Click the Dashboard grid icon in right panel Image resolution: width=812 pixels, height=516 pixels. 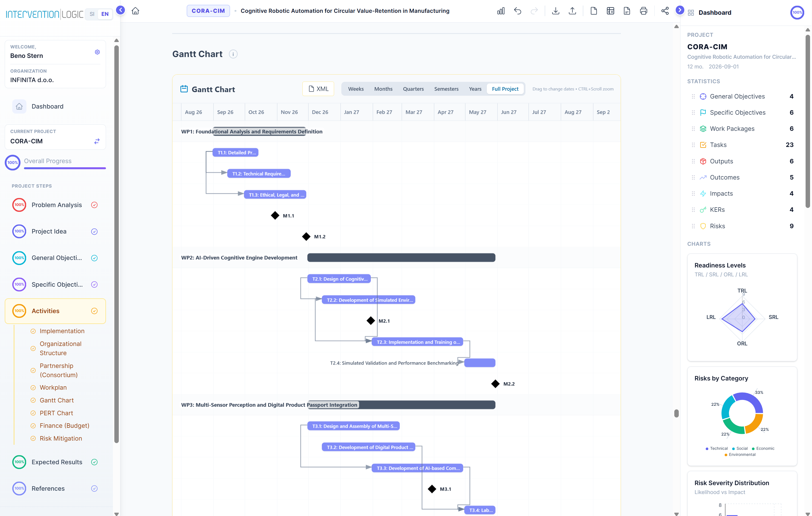(x=691, y=13)
